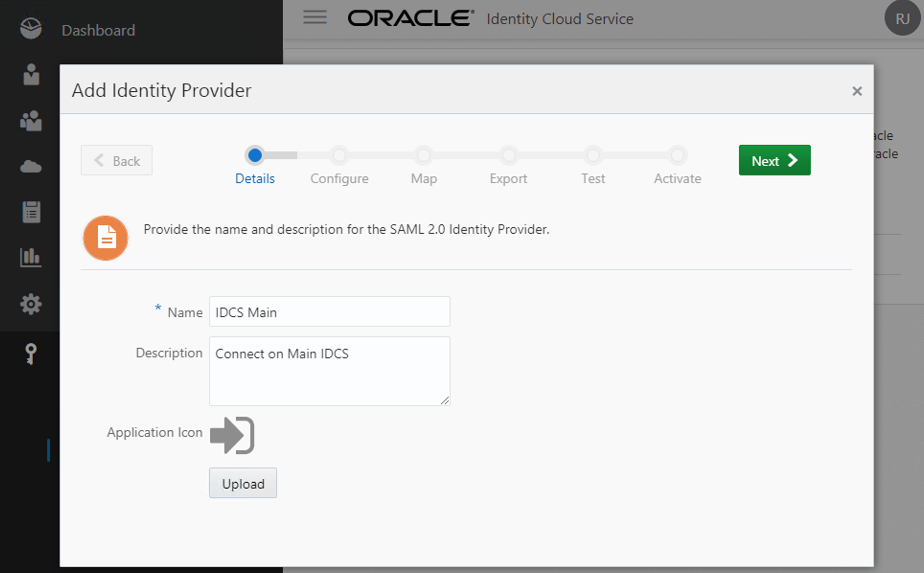This screenshot has height=573, width=924.
Task: Open the Applications cloud icon
Action: point(31,166)
